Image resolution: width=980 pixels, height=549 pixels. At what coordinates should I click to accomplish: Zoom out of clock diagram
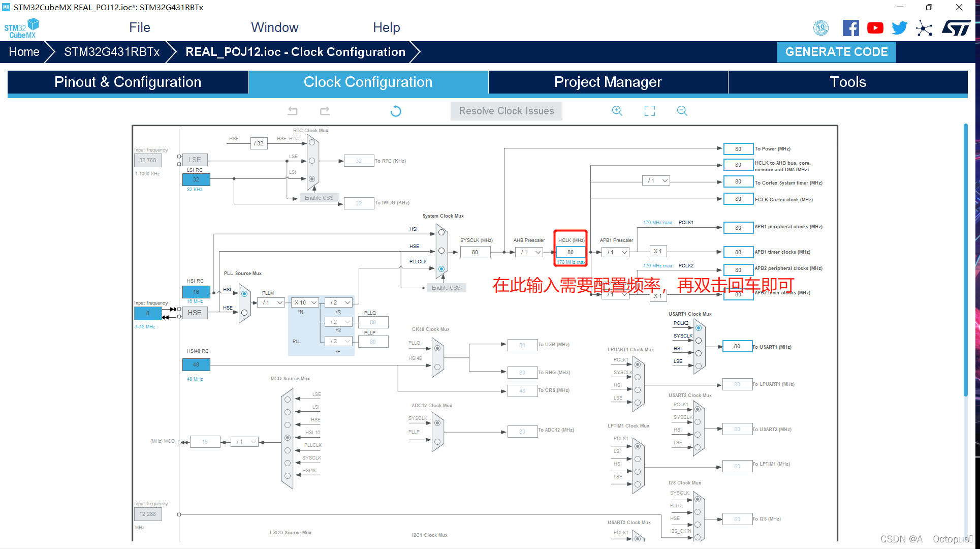[x=682, y=111]
